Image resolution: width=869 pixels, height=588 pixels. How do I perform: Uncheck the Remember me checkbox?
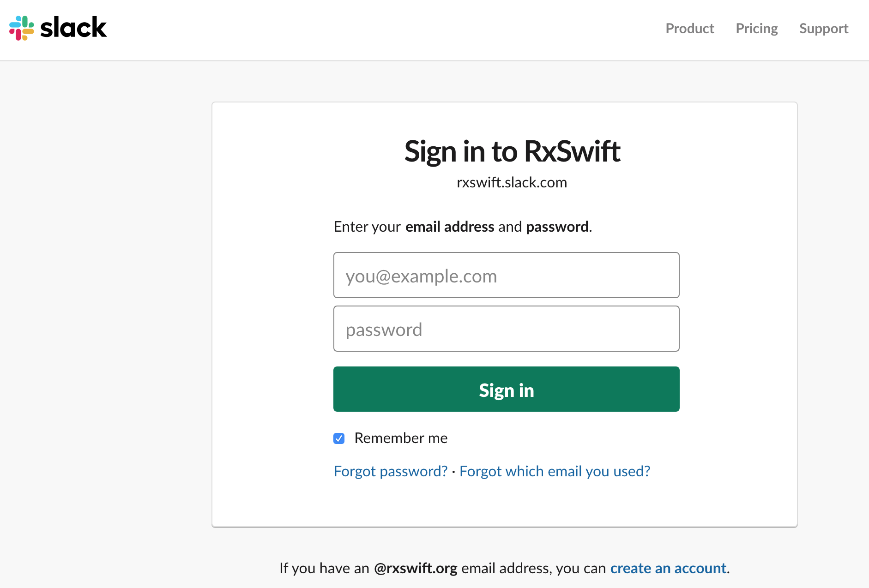(x=339, y=438)
